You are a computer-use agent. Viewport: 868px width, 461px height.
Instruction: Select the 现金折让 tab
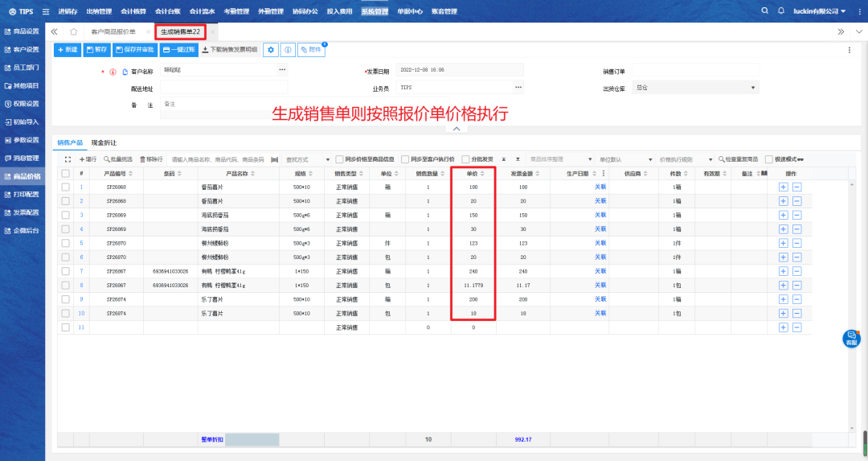point(104,142)
